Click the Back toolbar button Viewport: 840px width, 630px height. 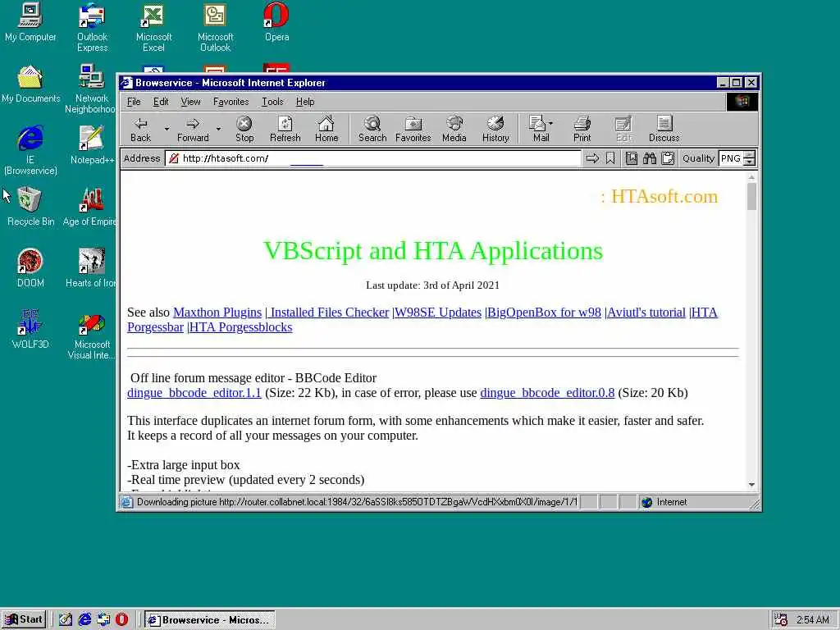(x=140, y=129)
